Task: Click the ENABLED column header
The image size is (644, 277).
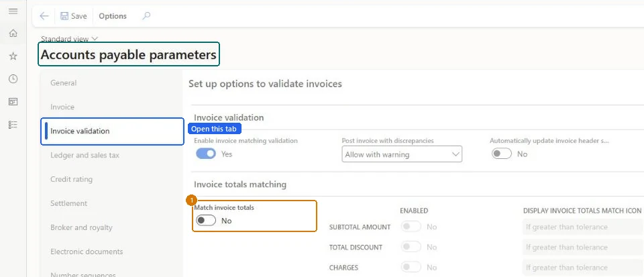Action: [414, 211]
